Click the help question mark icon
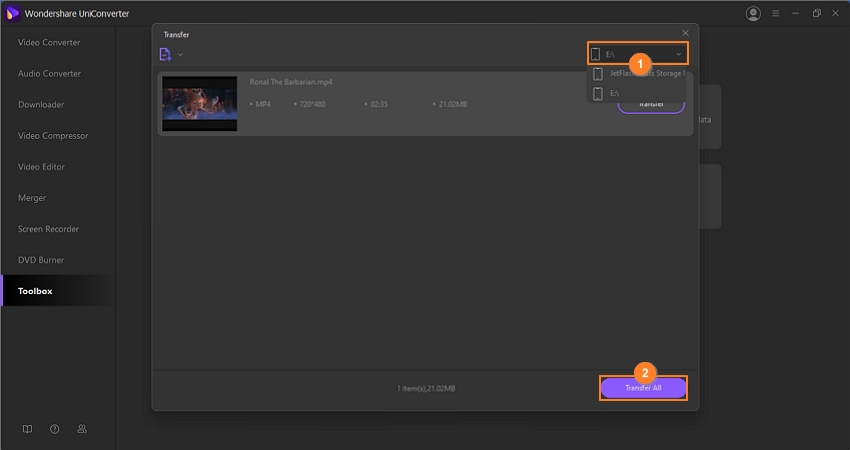This screenshot has width=850, height=450. tap(55, 429)
